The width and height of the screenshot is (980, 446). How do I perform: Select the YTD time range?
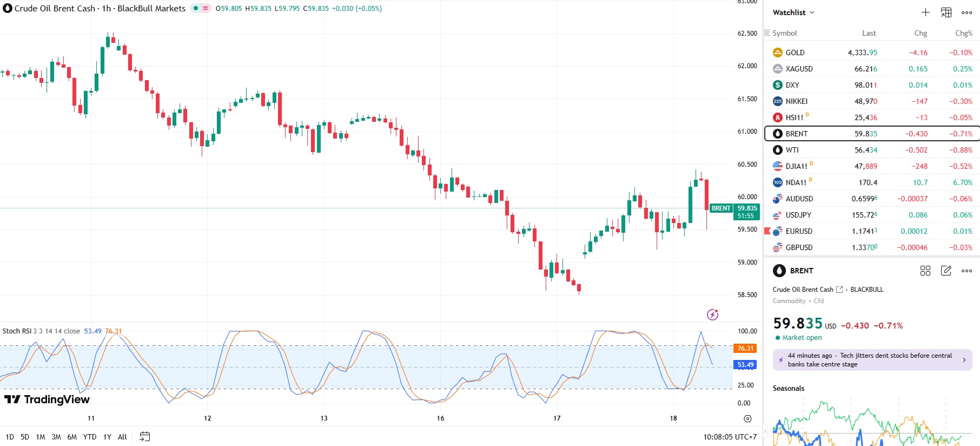(90, 437)
